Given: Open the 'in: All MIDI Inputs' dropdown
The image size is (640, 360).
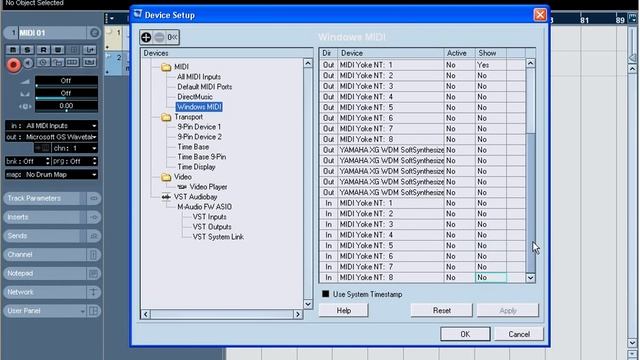Looking at the screenshot, I should (x=51, y=126).
